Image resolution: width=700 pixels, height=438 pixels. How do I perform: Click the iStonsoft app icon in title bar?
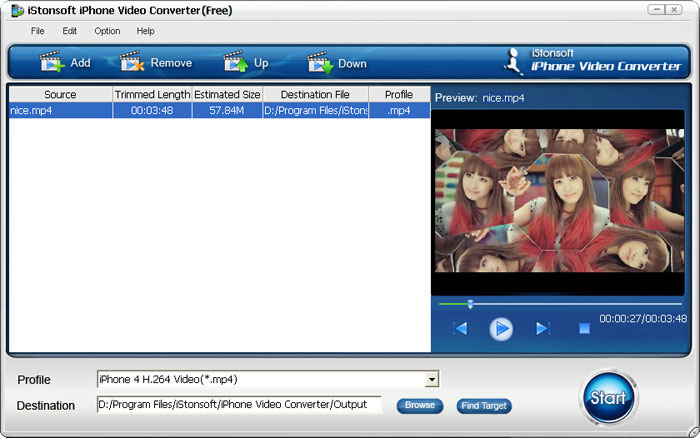(17, 10)
